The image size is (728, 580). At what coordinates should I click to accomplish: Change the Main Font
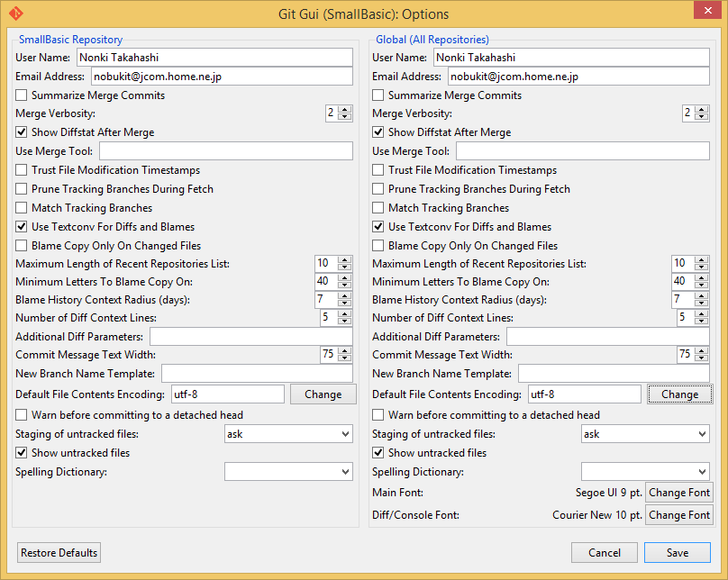679,493
